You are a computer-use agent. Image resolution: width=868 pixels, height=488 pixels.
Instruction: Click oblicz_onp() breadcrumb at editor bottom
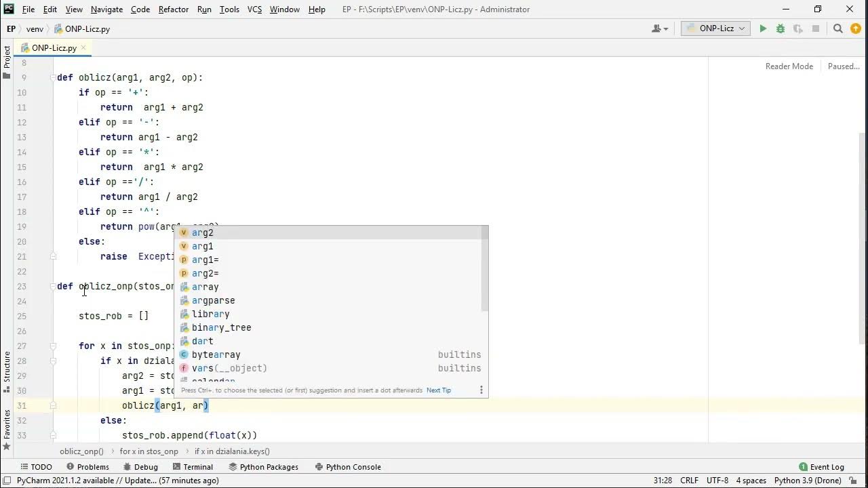click(81, 451)
